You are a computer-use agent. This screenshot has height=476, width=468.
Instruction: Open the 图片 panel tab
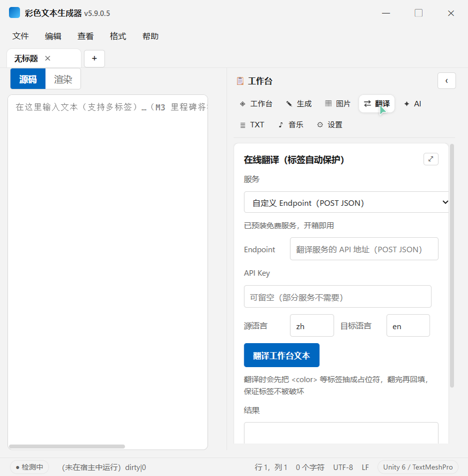[x=338, y=104]
